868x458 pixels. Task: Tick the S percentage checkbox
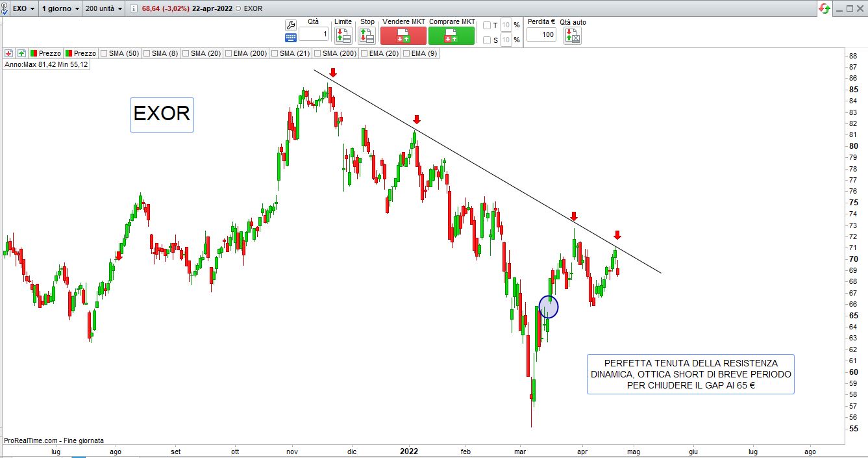tap(487, 40)
